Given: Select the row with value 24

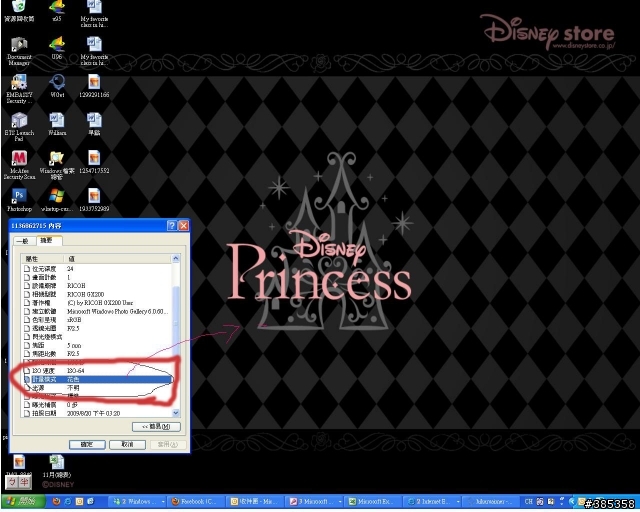Looking at the screenshot, I should (x=97, y=269).
